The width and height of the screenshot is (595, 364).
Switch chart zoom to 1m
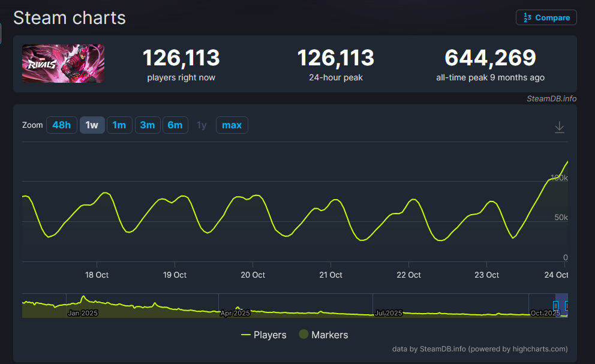coord(119,125)
